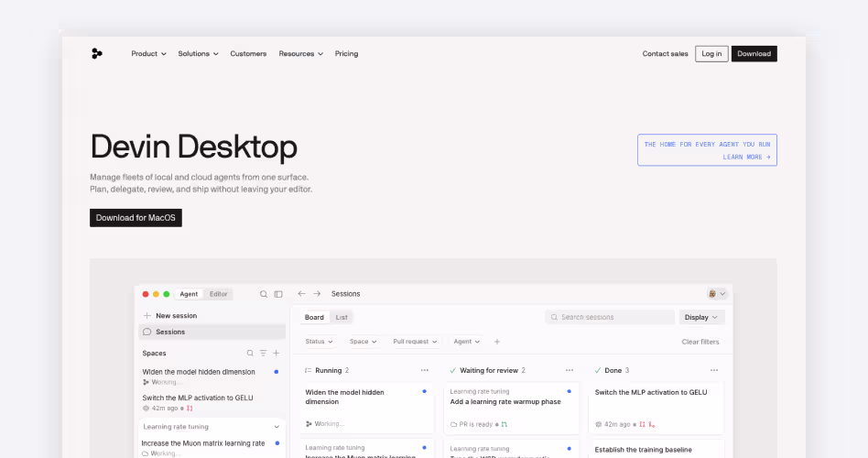The height and width of the screenshot is (458, 868).
Task: Focus the Search sessions input field
Action: (x=610, y=317)
